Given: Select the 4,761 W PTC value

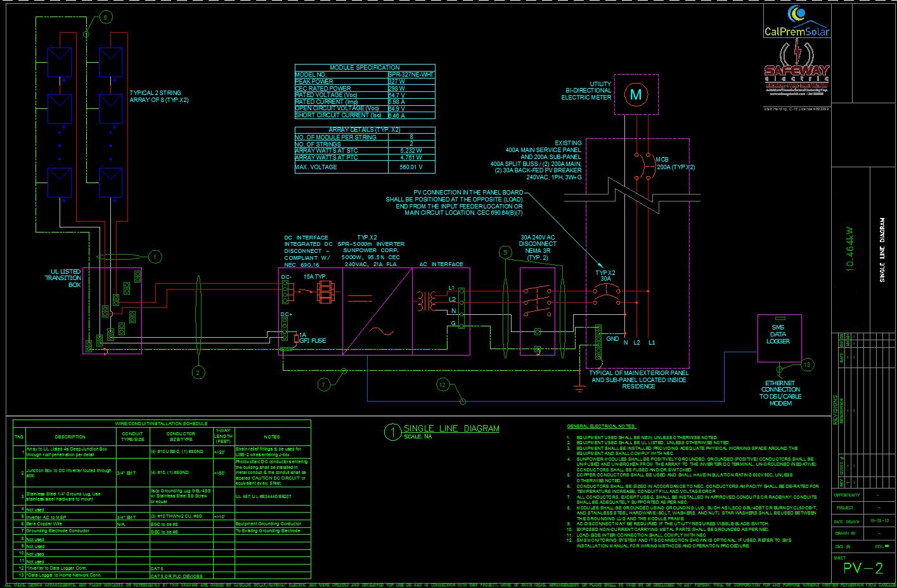Looking at the screenshot, I should point(411,157).
